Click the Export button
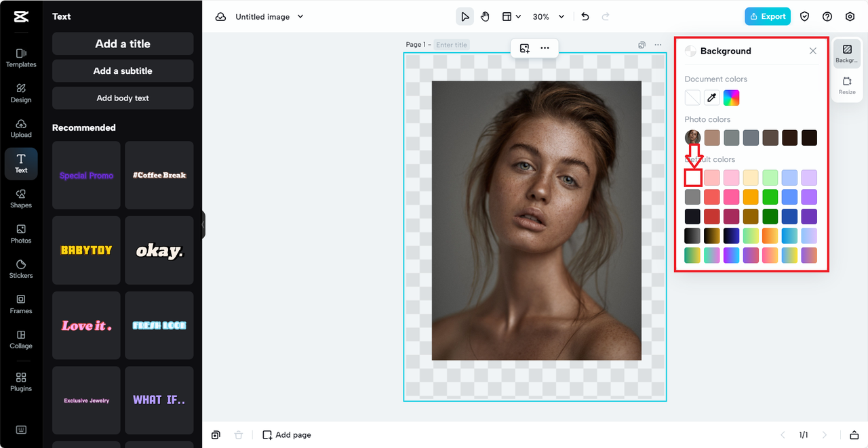Viewport: 868px width, 448px height. (768, 17)
